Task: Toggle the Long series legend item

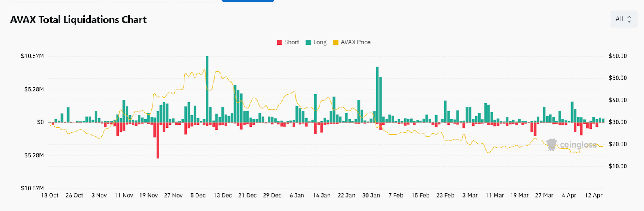Action: 316,42
